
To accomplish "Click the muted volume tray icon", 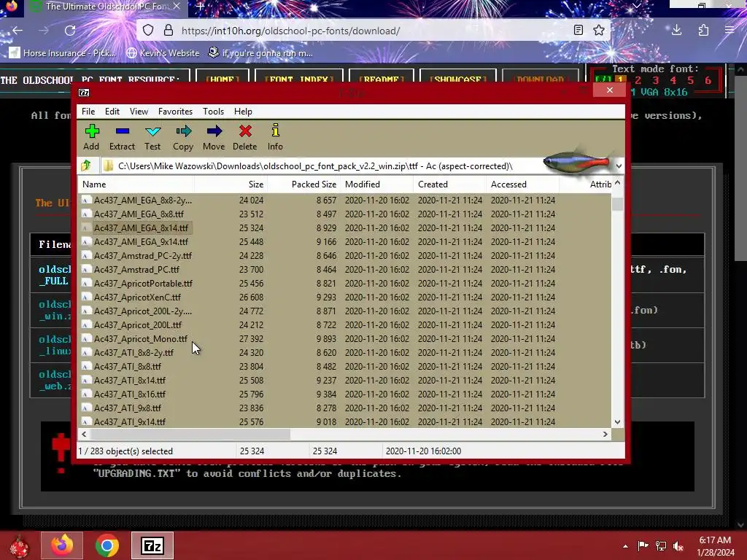I will coord(678,546).
